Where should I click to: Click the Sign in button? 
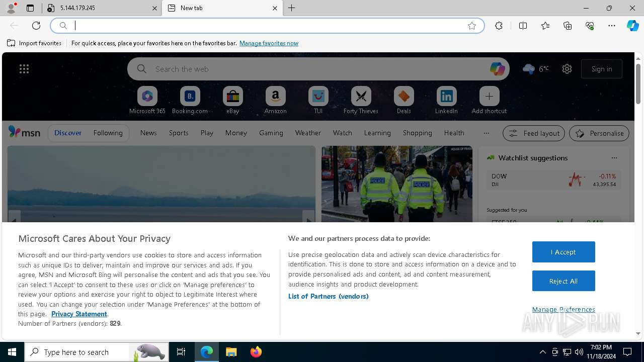tap(602, 69)
